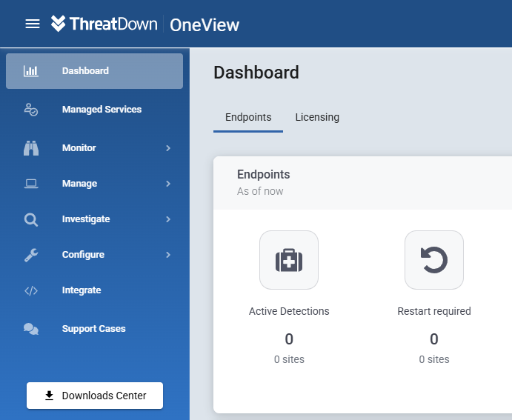The image size is (512, 420).
Task: Click the Manage laptop icon
Action: (x=31, y=184)
